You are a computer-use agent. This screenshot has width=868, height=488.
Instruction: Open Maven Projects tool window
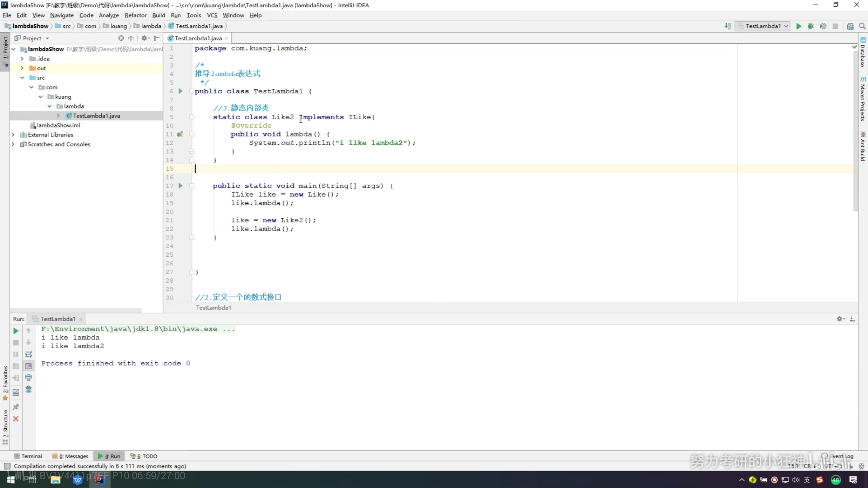[862, 99]
